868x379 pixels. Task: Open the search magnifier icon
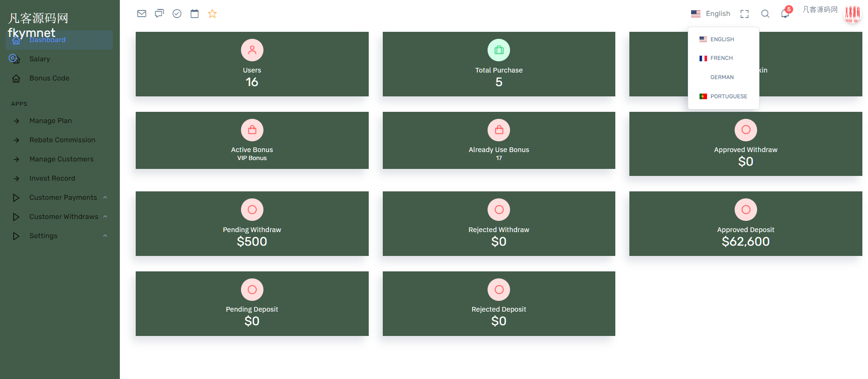click(765, 14)
